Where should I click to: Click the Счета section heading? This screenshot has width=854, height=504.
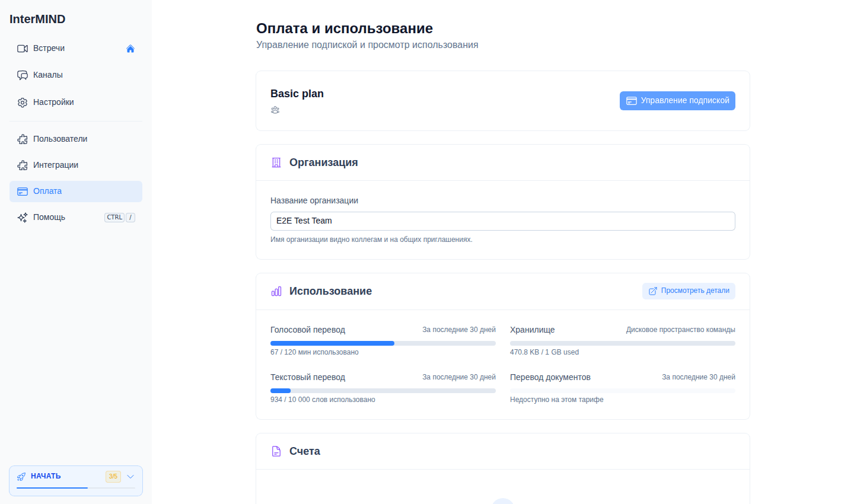tap(305, 451)
